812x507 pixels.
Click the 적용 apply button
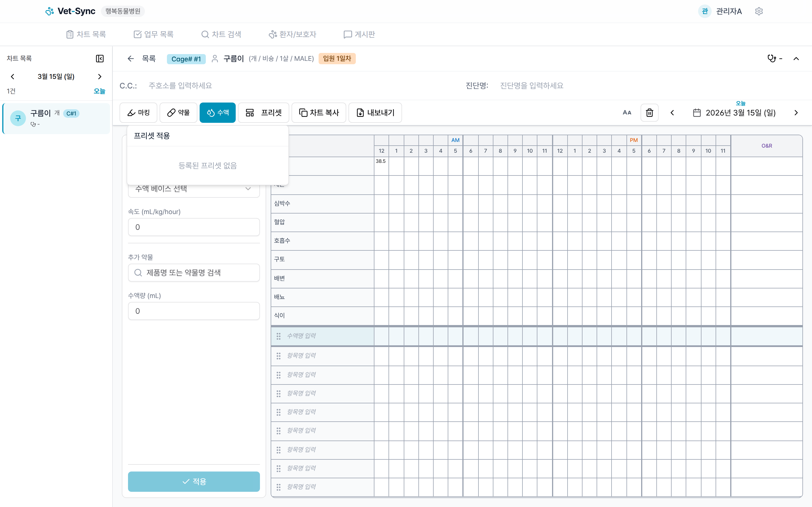click(x=194, y=481)
